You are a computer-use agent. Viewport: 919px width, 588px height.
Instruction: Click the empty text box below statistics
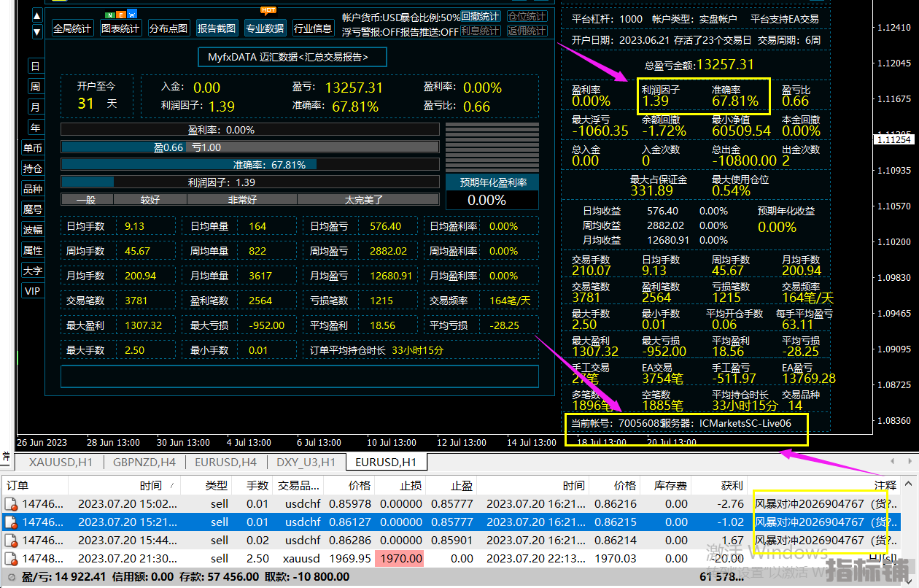(299, 376)
